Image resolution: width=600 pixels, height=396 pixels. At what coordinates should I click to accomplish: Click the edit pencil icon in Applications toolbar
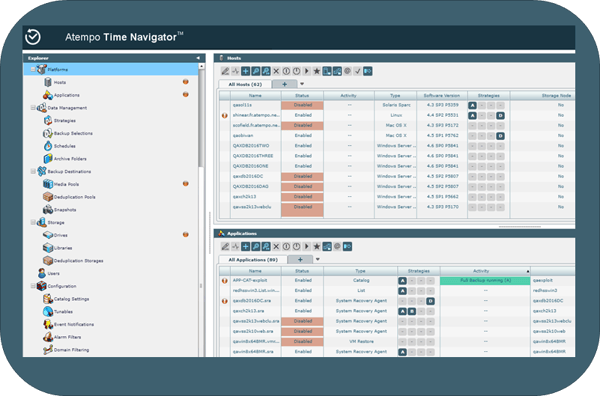(x=225, y=247)
